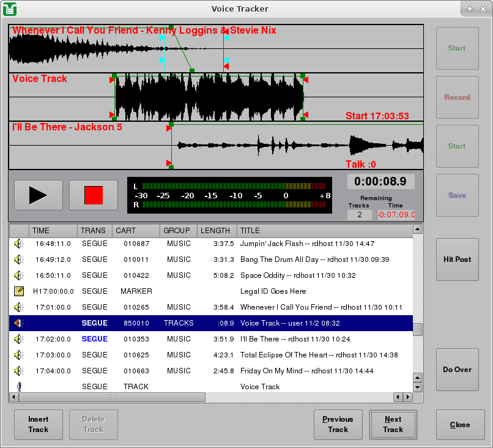The width and height of the screenshot is (493, 448).
Task: Click the speaker icon beside Friday On My Mind
Action: click(18, 370)
